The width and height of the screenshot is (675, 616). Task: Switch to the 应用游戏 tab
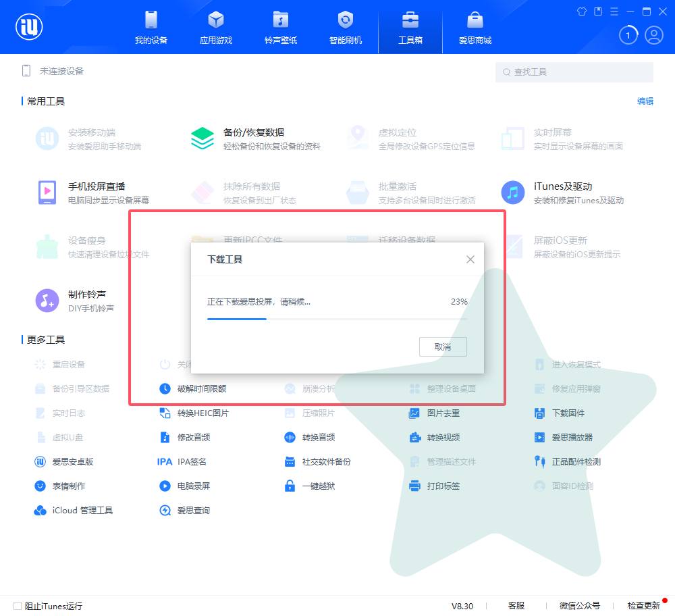click(x=216, y=28)
